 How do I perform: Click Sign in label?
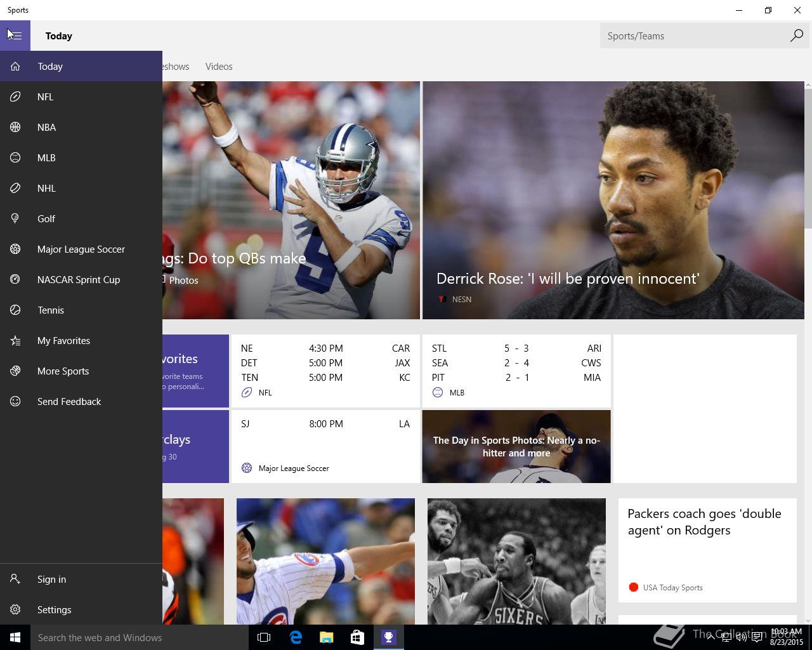coord(51,579)
